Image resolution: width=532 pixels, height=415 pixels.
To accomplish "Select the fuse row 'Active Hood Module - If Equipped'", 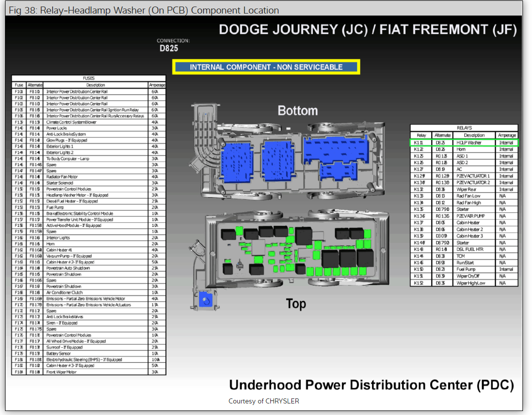I will click(x=89, y=226).
